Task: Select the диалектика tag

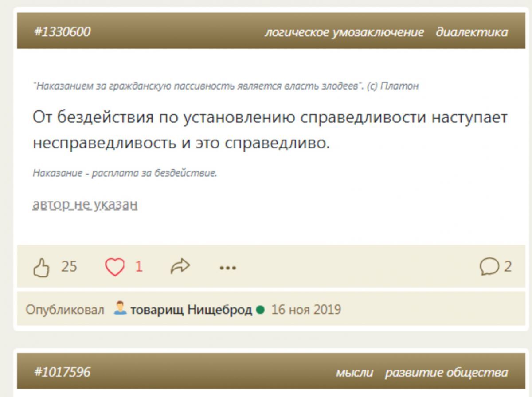Action: tap(471, 32)
